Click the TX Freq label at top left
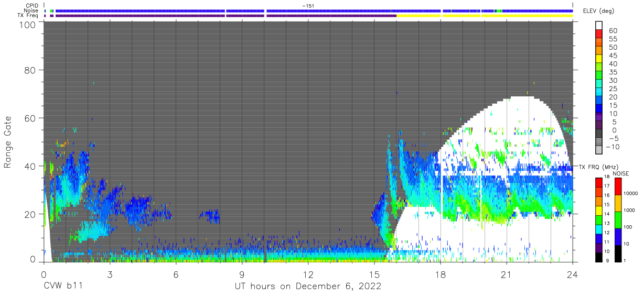644x297 pixels. 28,16
